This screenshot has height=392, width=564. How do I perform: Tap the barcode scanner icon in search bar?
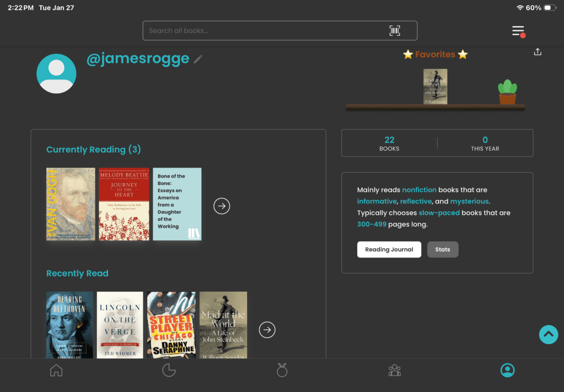tap(395, 31)
